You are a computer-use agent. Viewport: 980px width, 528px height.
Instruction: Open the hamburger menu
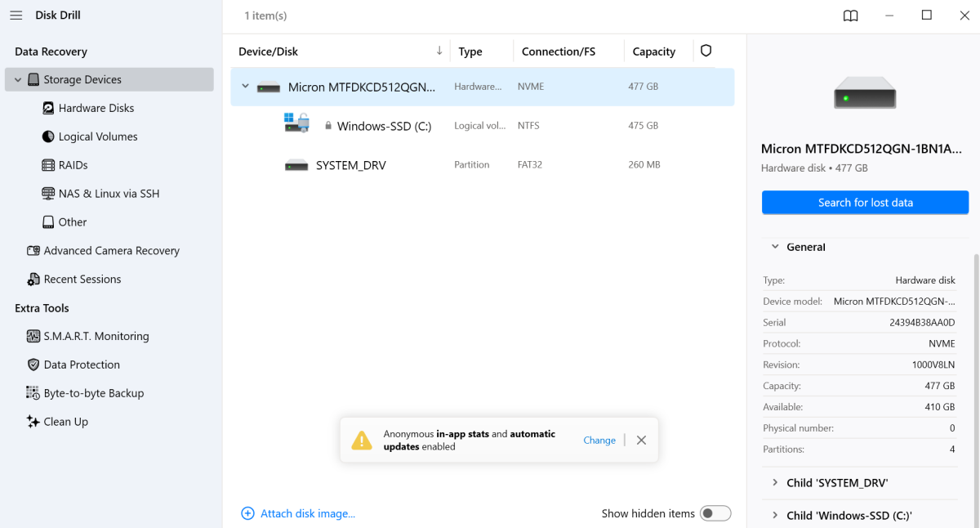pyautogui.click(x=16, y=16)
